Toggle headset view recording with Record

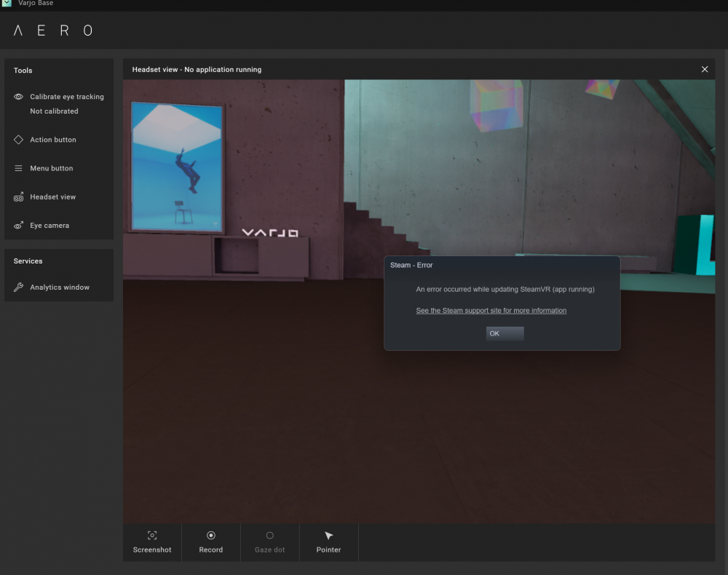point(211,542)
